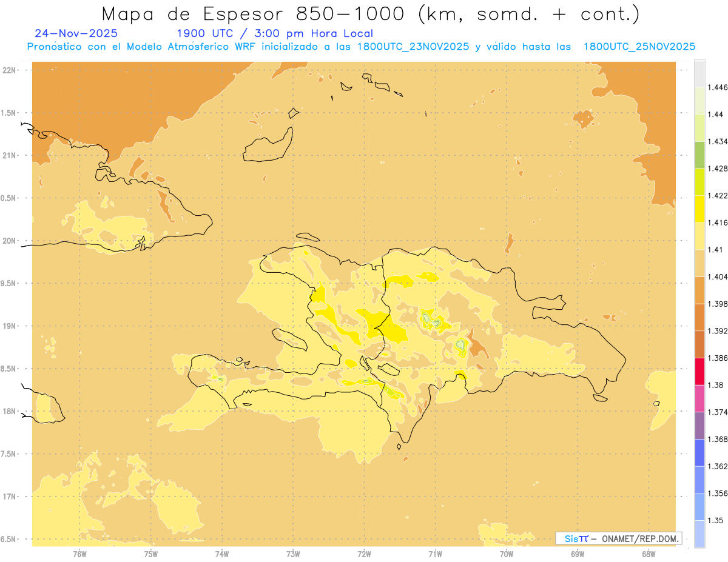
Task: Select the blue legend swatch between 1.362 and 1.368
Action: pyautogui.click(x=699, y=452)
